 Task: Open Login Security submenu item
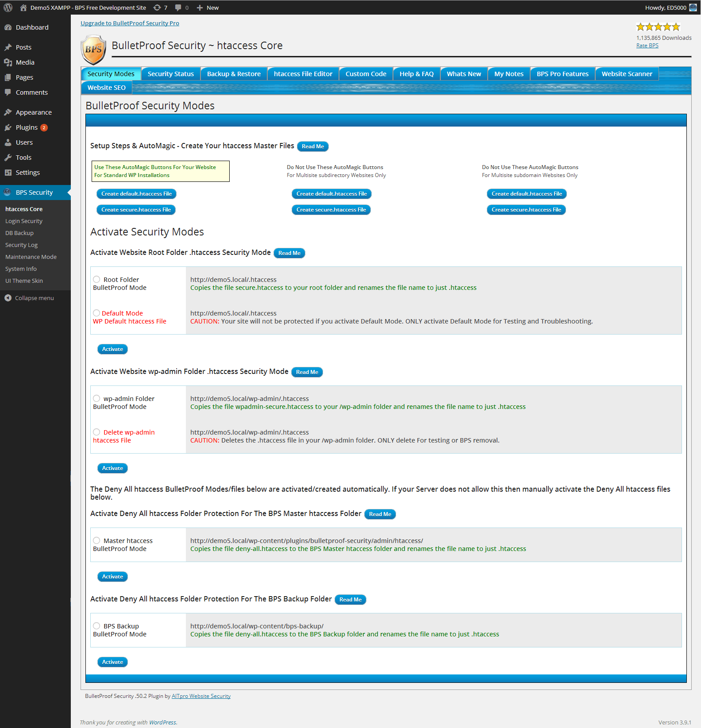[24, 221]
